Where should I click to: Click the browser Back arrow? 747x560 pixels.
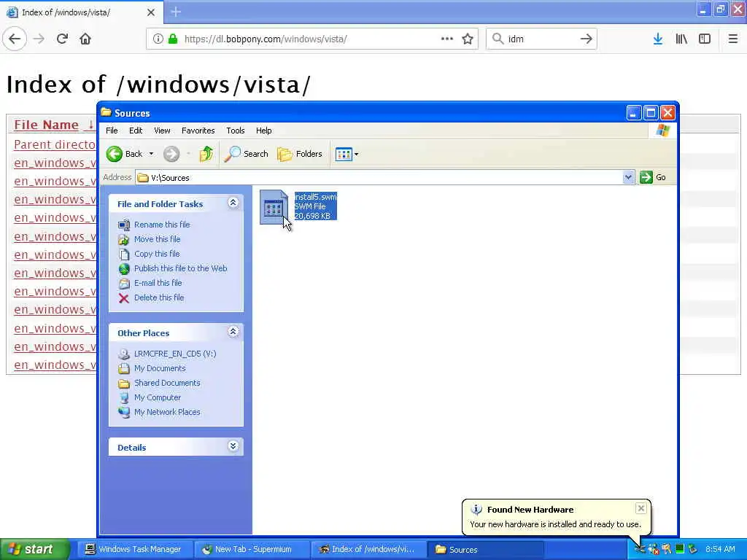pyautogui.click(x=15, y=39)
